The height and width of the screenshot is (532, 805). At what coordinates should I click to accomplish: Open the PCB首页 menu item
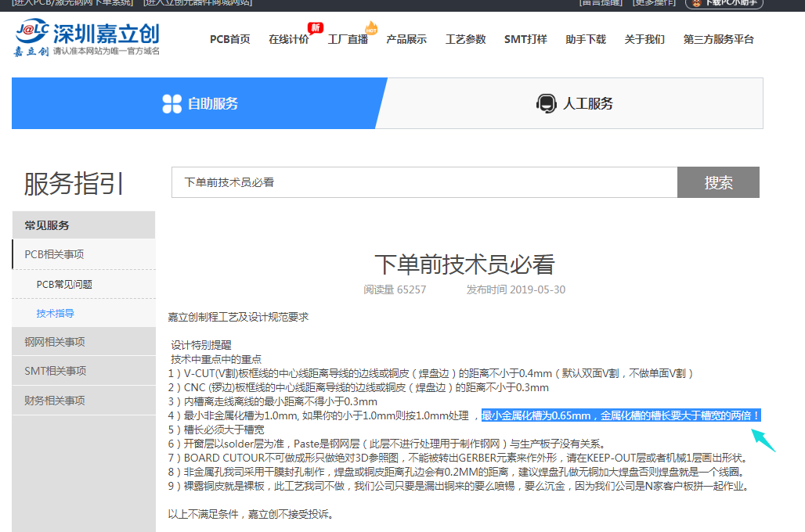[x=229, y=39]
